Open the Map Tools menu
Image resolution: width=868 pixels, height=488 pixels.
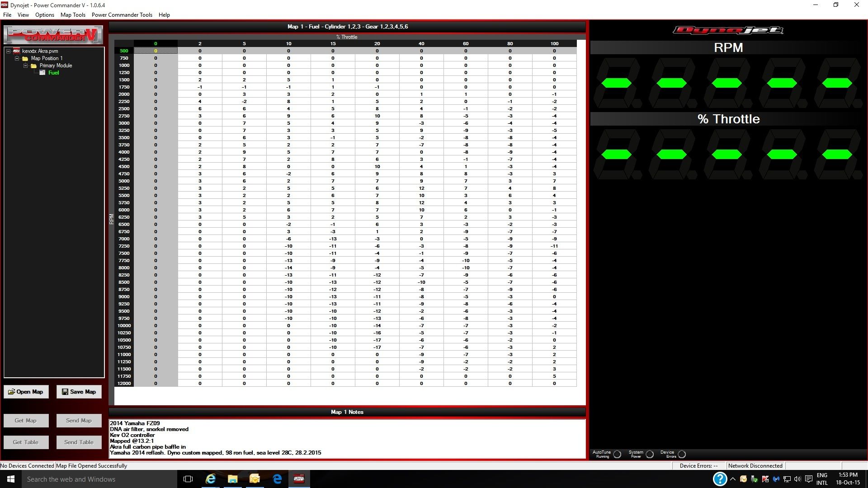coord(73,15)
